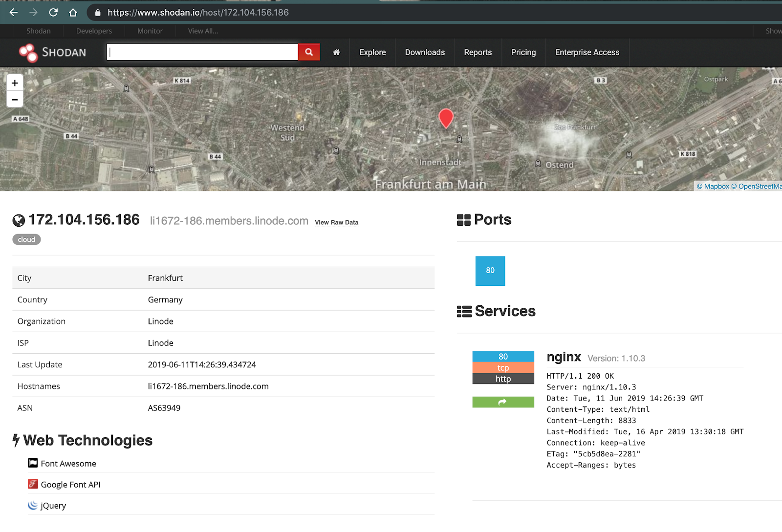Viewport: 782px width, 532px height.
Task: Click the nginx service title
Action: coord(564,357)
